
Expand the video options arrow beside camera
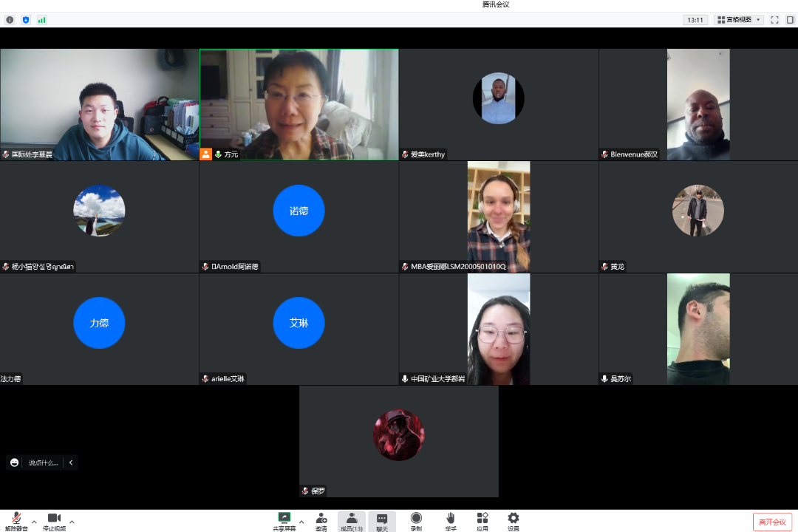72,522
